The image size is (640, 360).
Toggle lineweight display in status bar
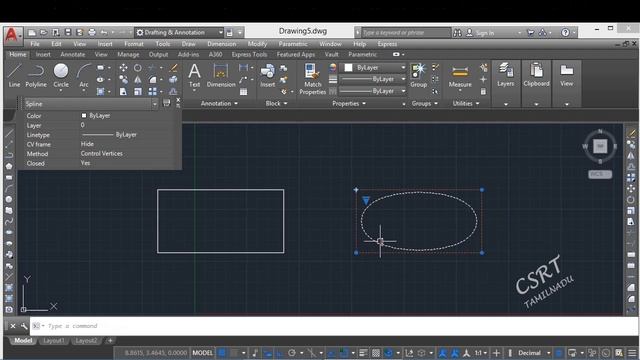tap(363, 353)
